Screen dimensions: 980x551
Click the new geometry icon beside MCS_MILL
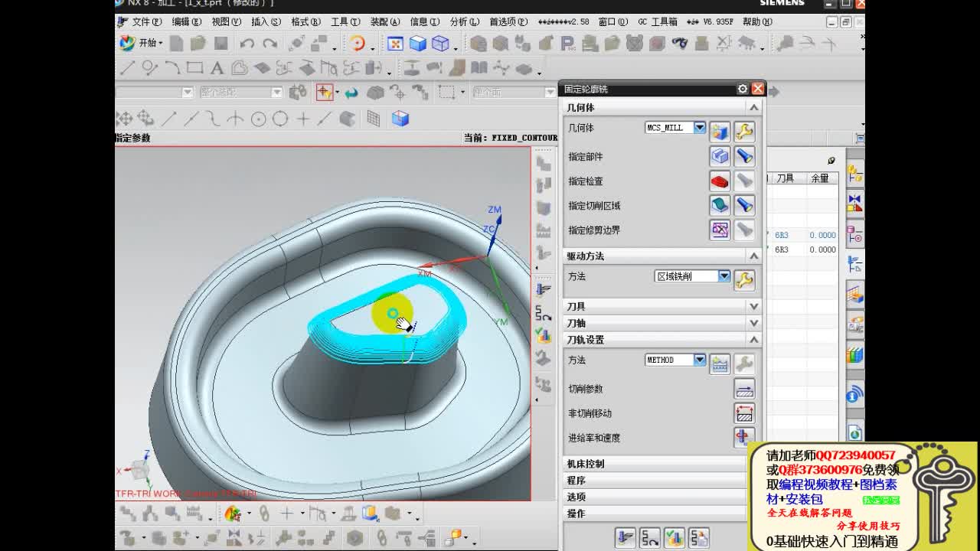point(720,130)
